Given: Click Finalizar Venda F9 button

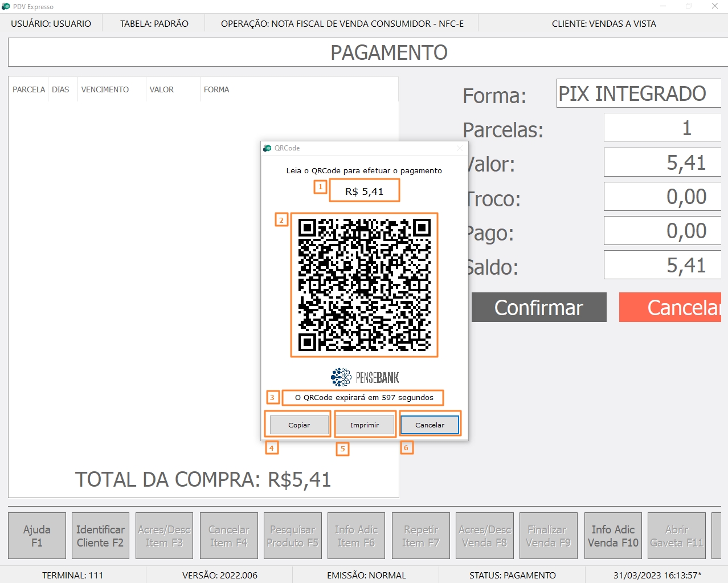Looking at the screenshot, I should [x=549, y=536].
